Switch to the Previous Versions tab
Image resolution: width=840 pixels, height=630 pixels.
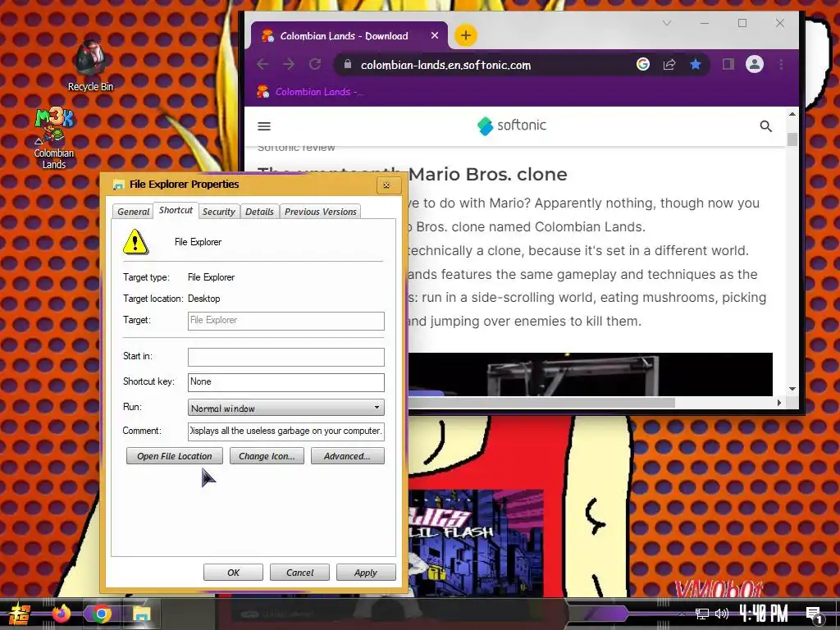click(x=321, y=212)
